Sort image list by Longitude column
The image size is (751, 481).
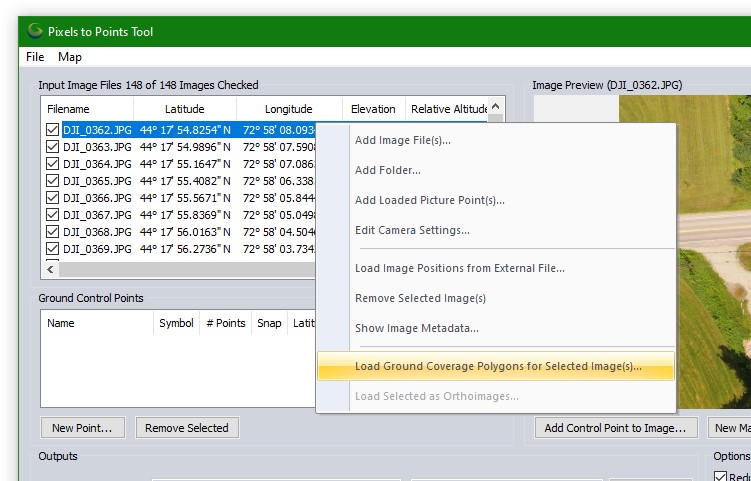[289, 109]
